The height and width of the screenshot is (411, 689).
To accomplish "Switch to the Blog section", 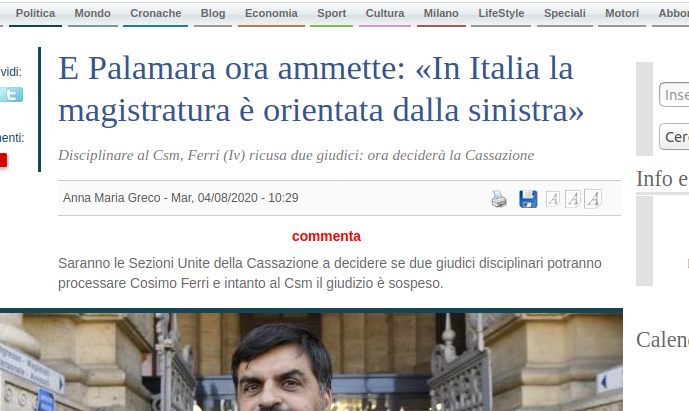I will [x=213, y=14].
